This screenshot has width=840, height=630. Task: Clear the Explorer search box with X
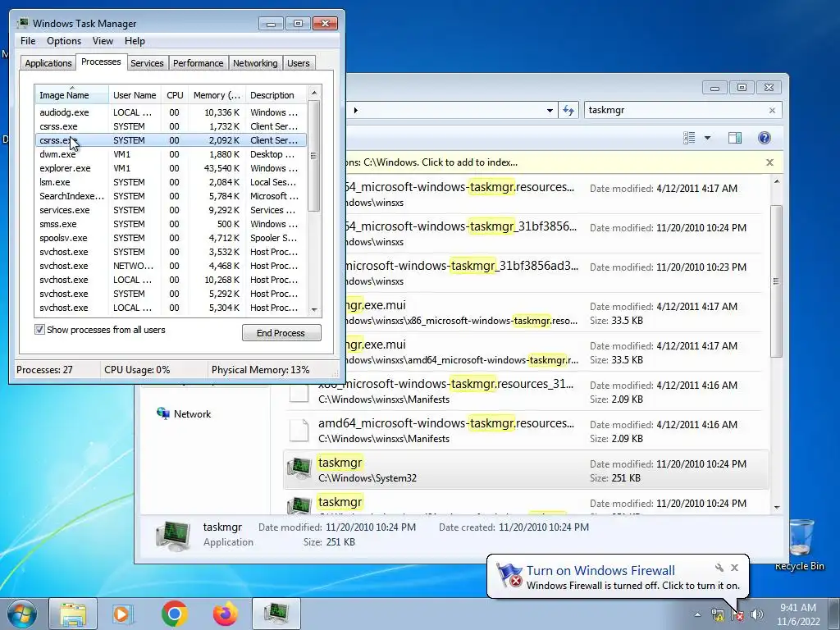coord(772,111)
